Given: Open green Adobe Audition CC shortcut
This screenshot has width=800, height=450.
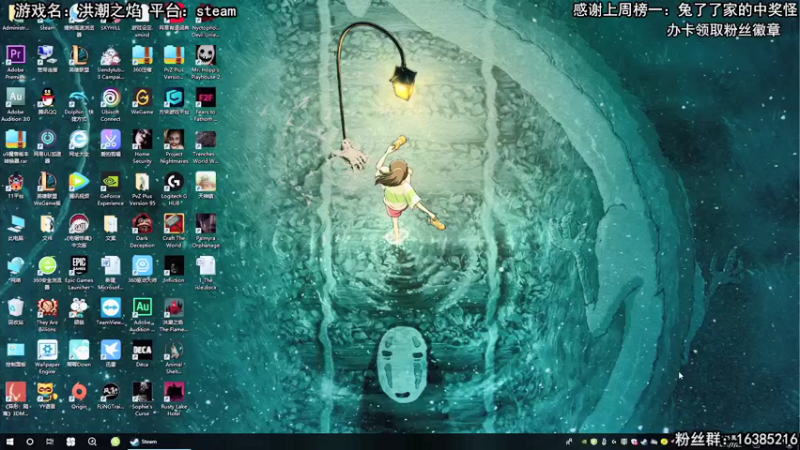Looking at the screenshot, I should point(142,316).
